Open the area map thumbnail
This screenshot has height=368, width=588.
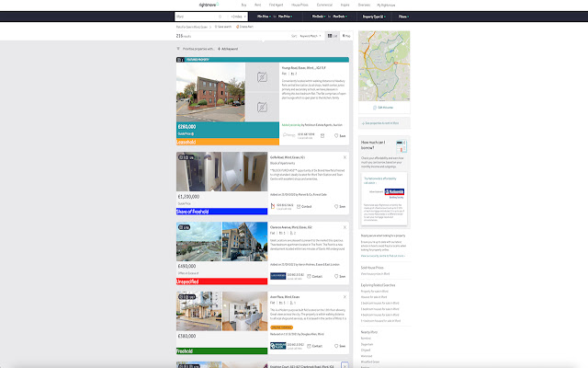[384, 66]
